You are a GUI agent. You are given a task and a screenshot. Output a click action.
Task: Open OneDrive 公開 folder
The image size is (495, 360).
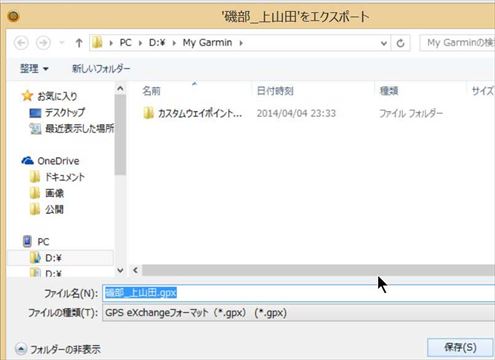pyautogui.click(x=54, y=209)
